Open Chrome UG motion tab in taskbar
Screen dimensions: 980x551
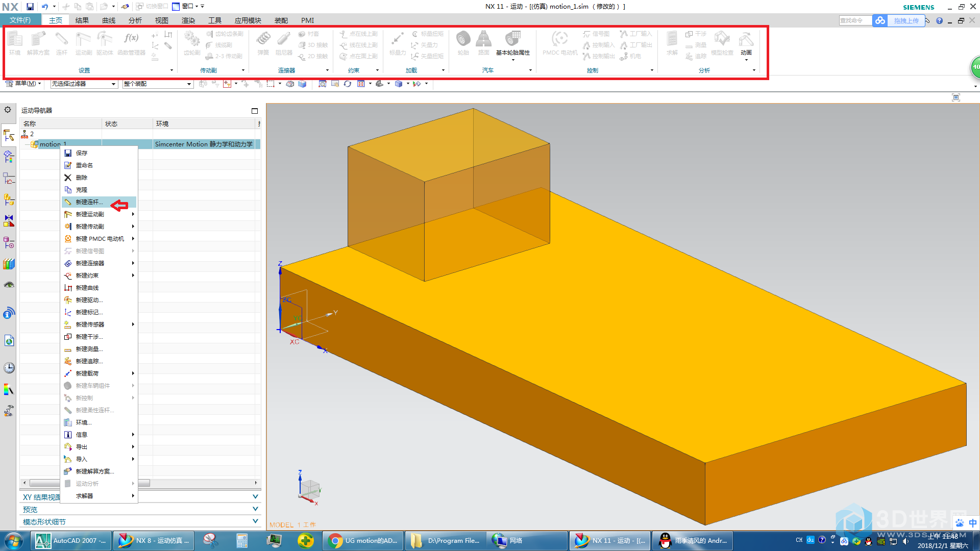pos(363,541)
